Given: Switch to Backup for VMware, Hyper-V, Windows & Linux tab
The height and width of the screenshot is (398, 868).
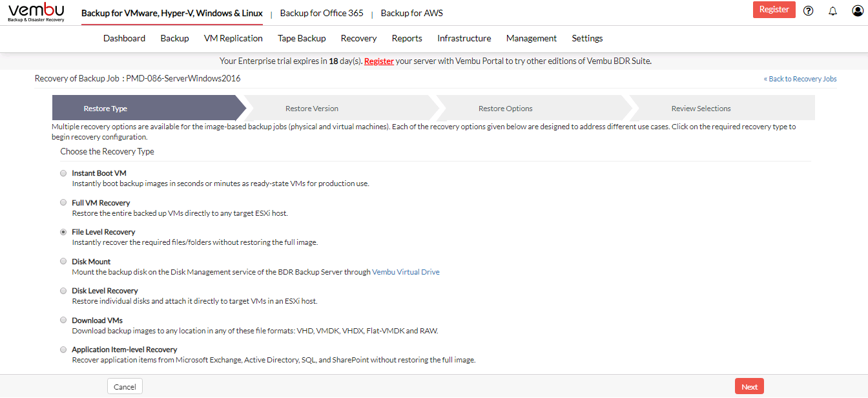Looking at the screenshot, I should pos(172,13).
